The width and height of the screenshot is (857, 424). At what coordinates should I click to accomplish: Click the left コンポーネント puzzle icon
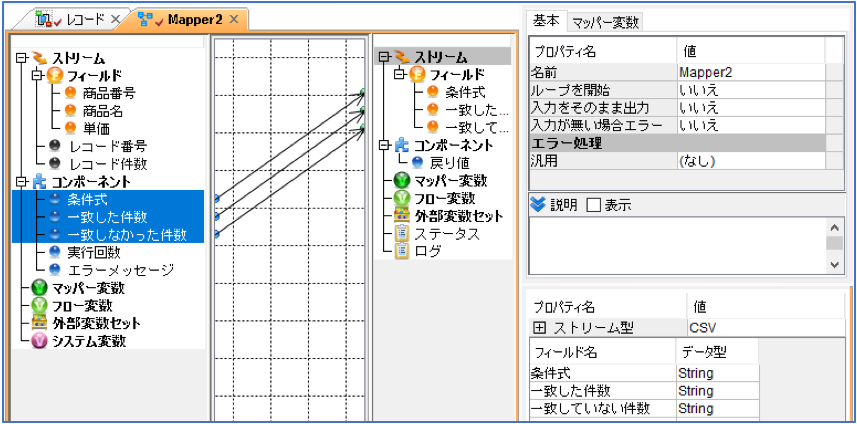[39, 181]
